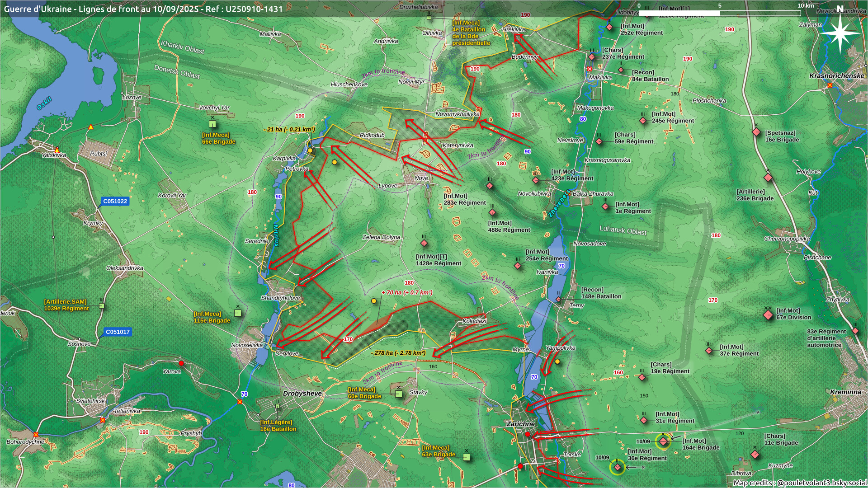Click the red dot marker near Yarova
Screen dimensions: 868x488
(181, 363)
